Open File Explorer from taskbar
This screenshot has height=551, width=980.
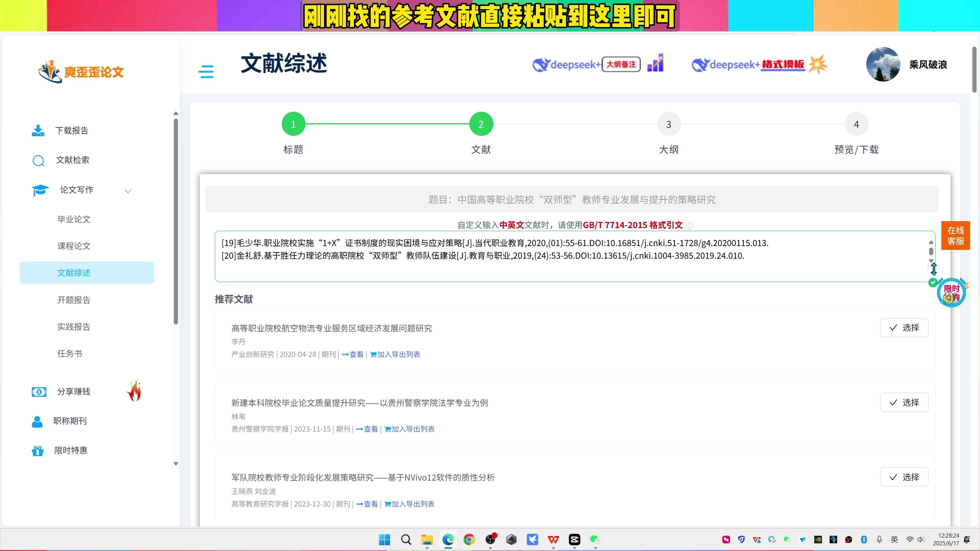point(427,540)
